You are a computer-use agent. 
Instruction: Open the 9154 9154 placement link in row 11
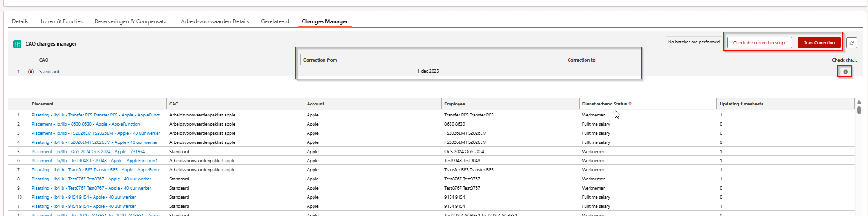[84, 206]
